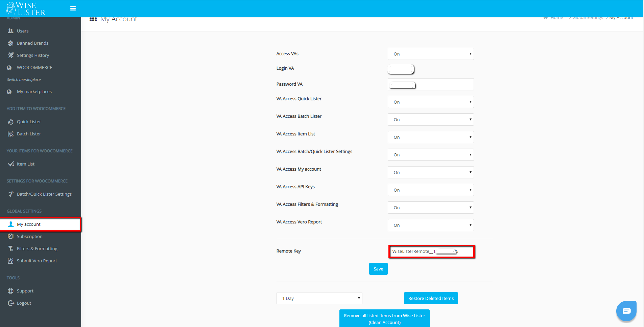Click the Remote Key input field

click(x=431, y=252)
